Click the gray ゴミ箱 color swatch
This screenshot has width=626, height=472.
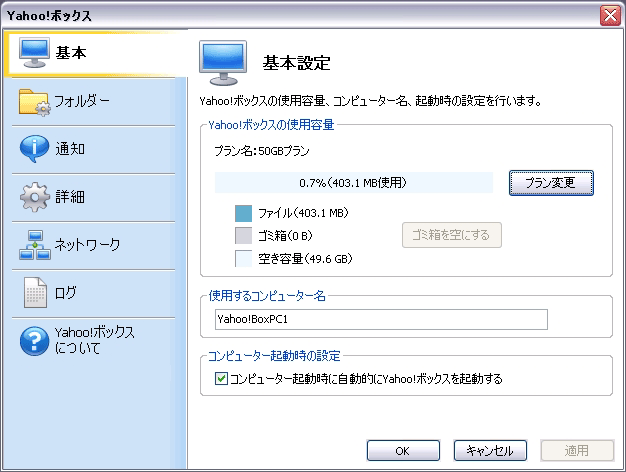click(244, 236)
